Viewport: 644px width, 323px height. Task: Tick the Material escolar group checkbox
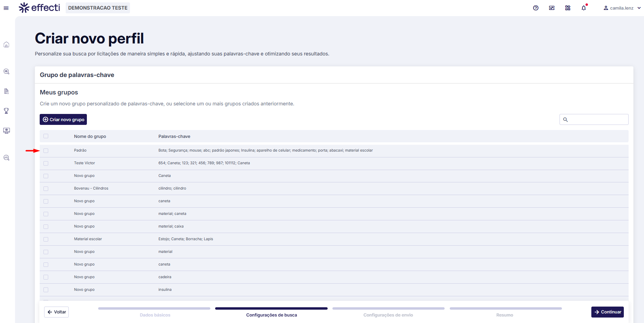click(46, 239)
